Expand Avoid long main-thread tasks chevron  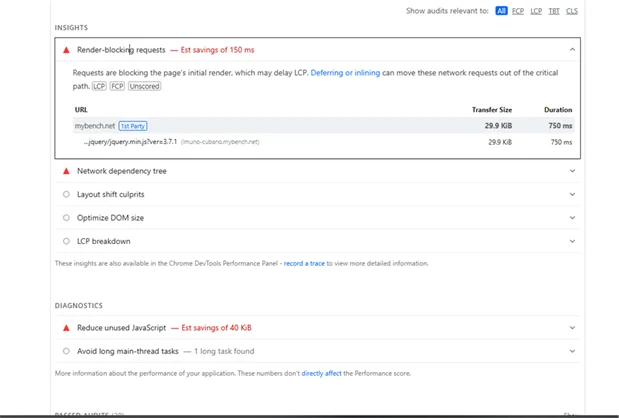click(x=572, y=351)
